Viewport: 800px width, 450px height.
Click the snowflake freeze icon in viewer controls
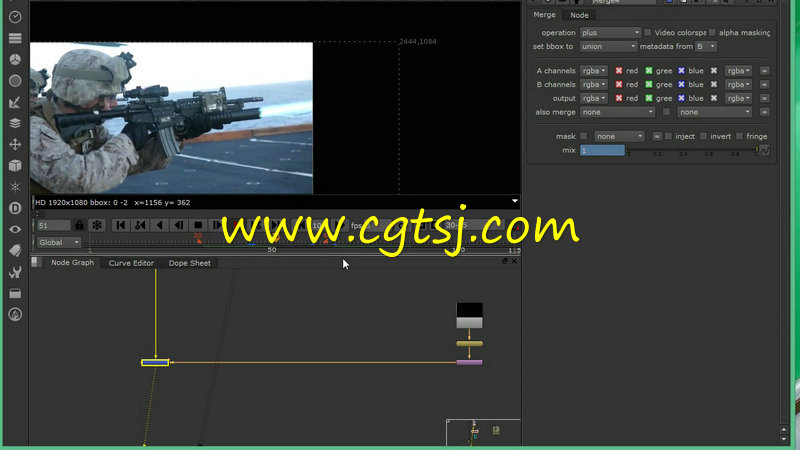point(96,225)
